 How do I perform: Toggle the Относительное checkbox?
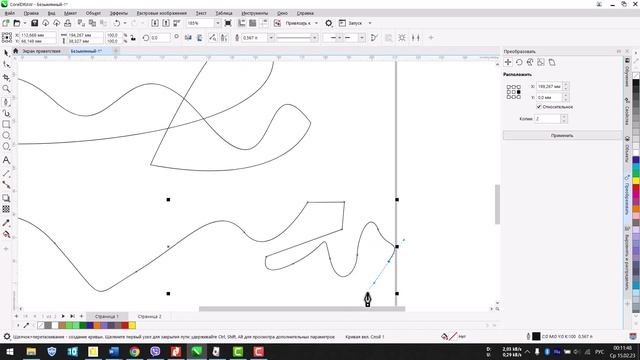click(539, 107)
